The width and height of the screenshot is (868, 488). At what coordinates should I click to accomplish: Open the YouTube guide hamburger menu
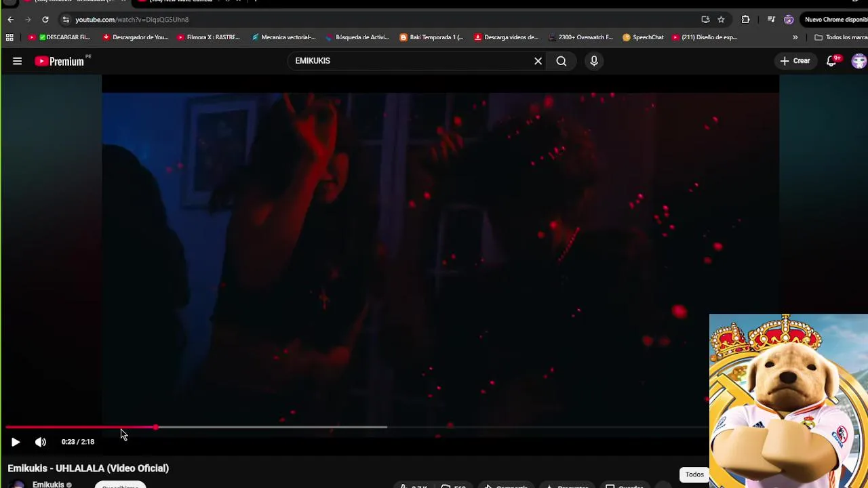[x=17, y=61]
